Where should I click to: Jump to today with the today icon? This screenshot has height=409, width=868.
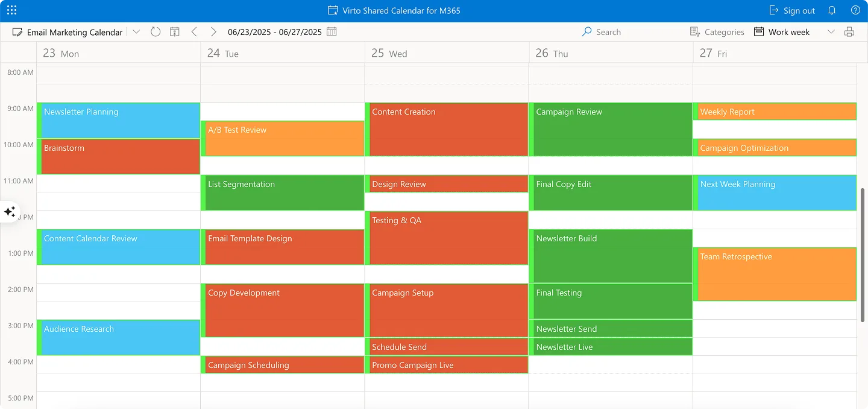point(175,31)
